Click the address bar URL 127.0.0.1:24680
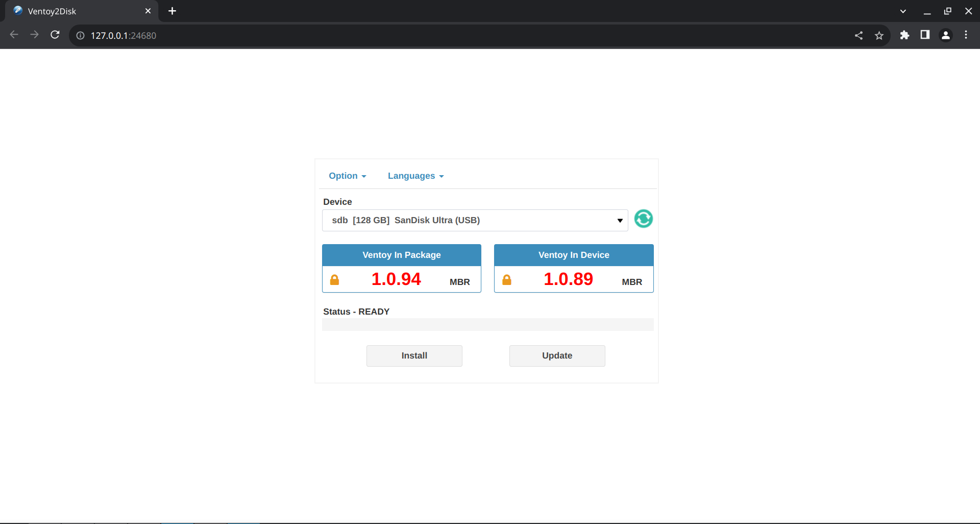This screenshot has height=524, width=980. tap(124, 35)
